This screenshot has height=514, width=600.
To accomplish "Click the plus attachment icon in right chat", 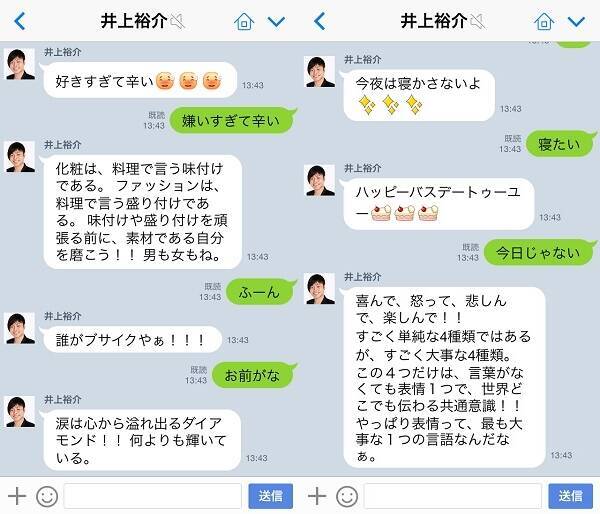I will (x=317, y=496).
